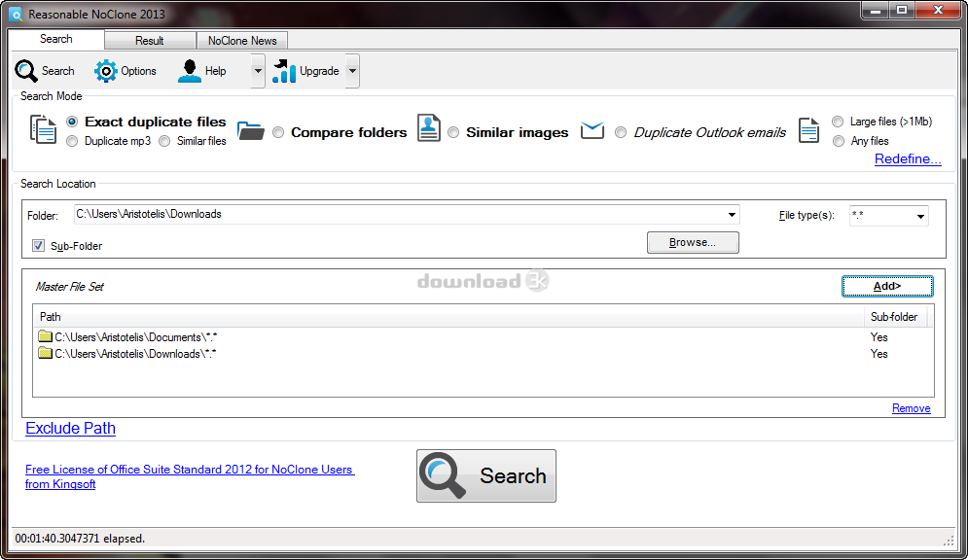Switch to the Search tab
Image resolution: width=968 pixels, height=560 pixels.
[56, 39]
